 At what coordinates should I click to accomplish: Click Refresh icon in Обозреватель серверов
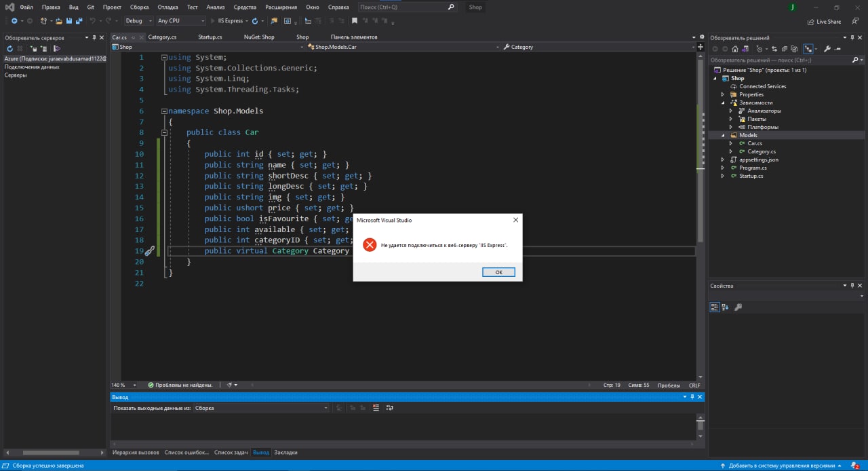tap(9, 48)
